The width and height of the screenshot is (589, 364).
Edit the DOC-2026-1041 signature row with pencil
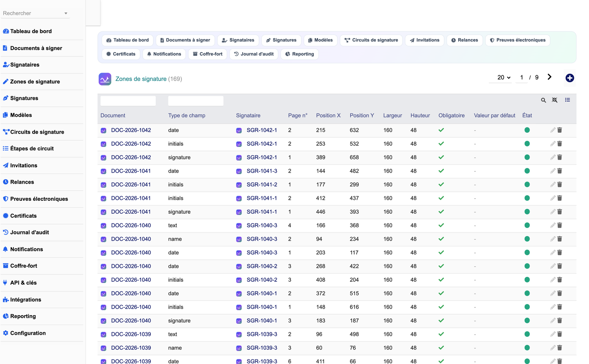click(x=553, y=212)
